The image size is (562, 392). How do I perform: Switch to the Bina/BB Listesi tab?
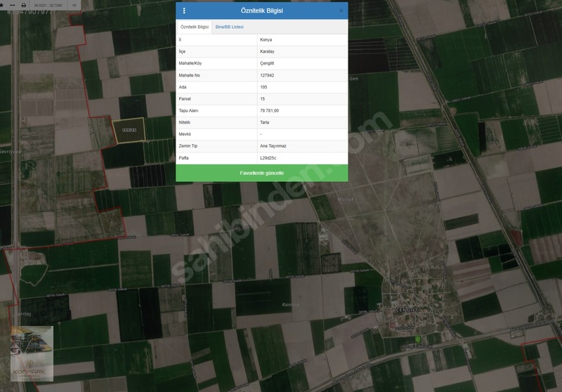(x=230, y=27)
